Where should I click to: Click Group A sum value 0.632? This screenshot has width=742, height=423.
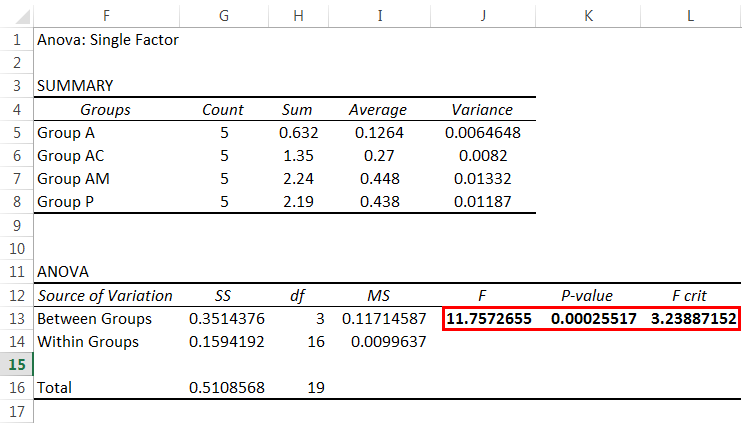click(299, 133)
